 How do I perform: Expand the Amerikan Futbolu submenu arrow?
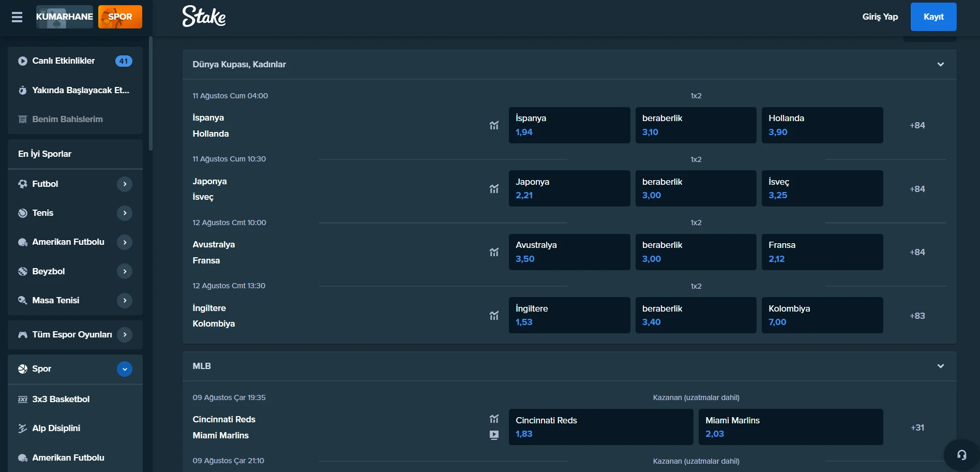point(125,242)
